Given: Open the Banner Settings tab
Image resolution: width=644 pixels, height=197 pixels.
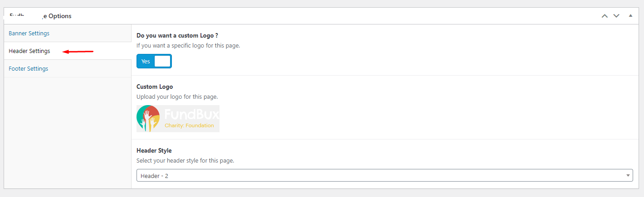Looking at the screenshot, I should point(29,34).
